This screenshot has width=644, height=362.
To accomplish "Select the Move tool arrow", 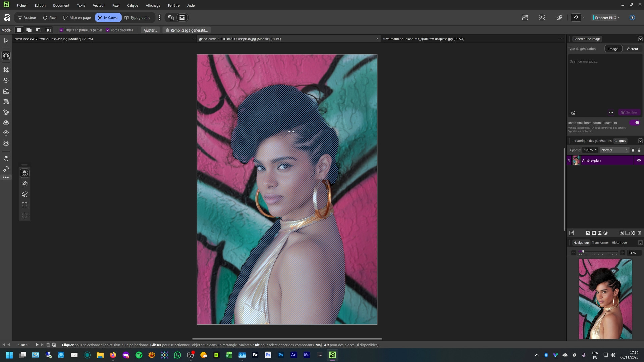I will [6, 41].
